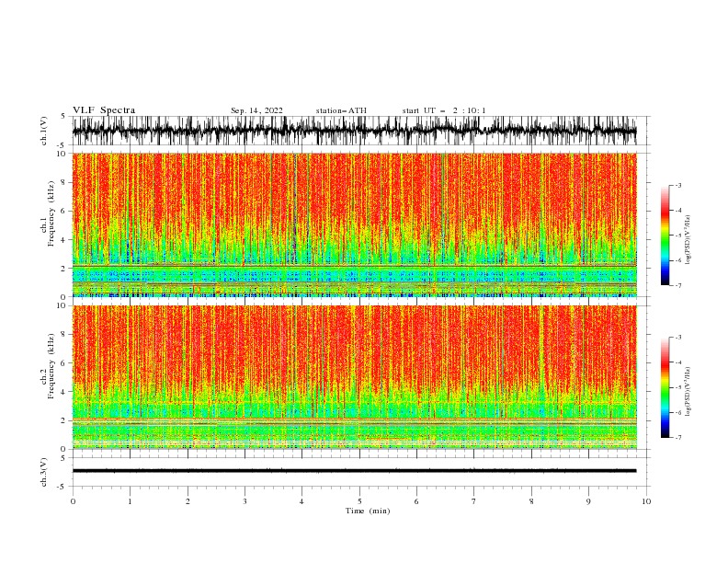Click the ch.3 flat waveform trace
The width and height of the screenshot is (728, 563).
[354, 471]
